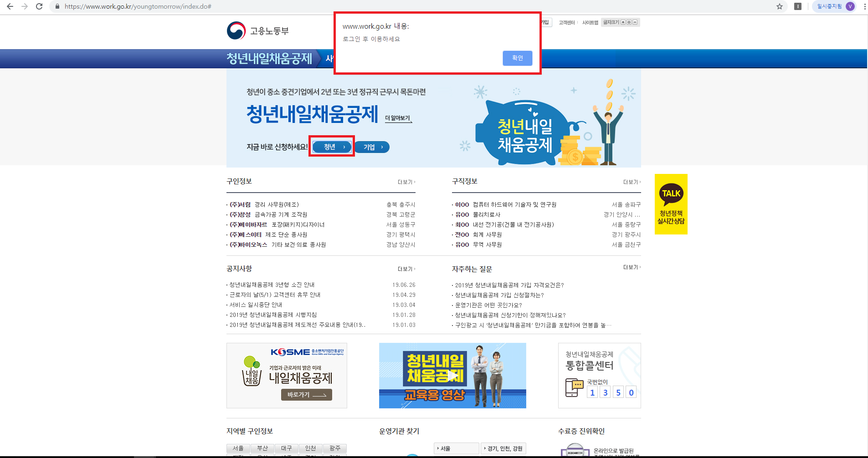Open the FAQ 신청기한이 정해져있나요?
This screenshot has height=458, width=868.
click(510, 315)
